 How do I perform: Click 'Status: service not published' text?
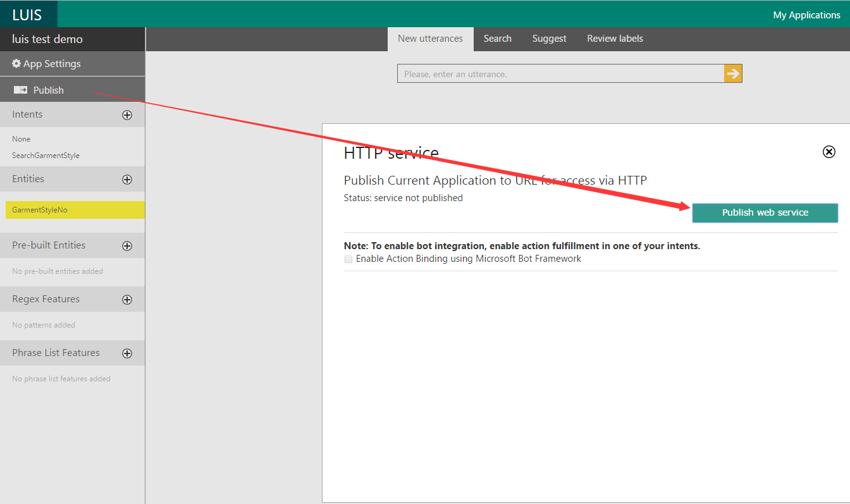click(x=403, y=198)
